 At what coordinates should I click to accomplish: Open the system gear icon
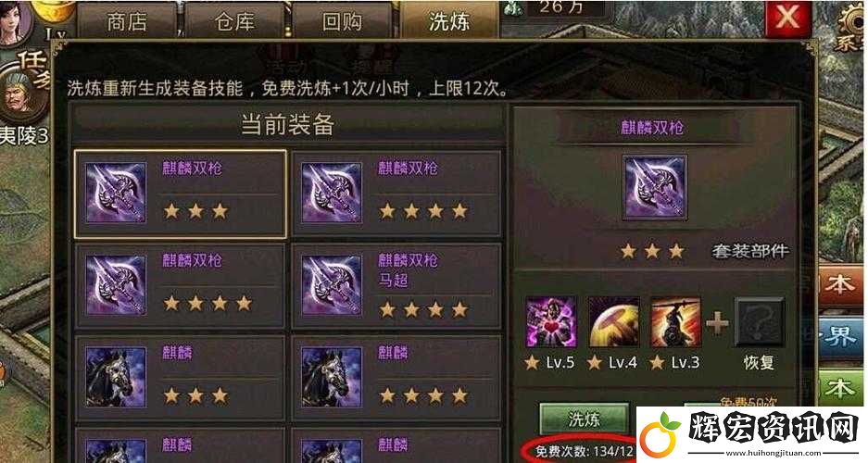tap(851, 25)
